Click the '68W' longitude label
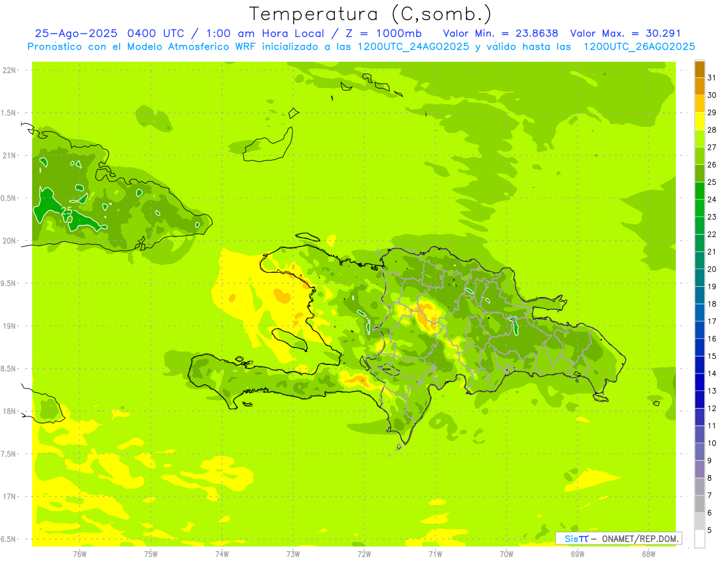Image resolution: width=728 pixels, height=562 pixels. point(649,554)
